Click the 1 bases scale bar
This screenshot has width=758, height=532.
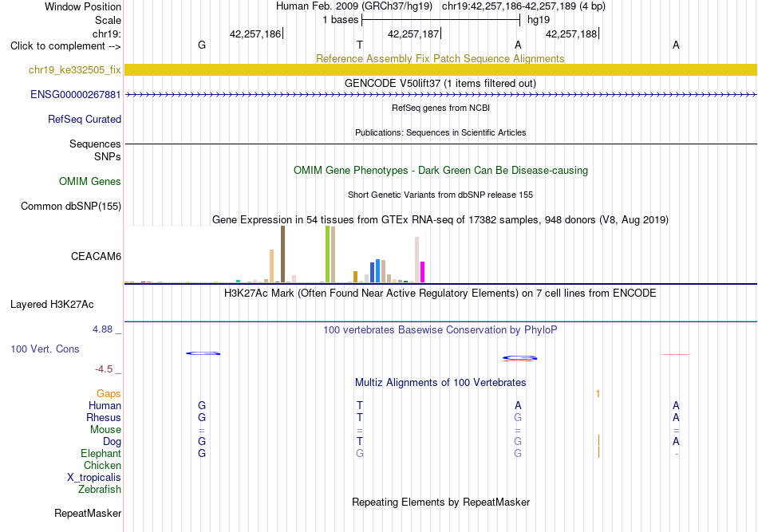point(440,20)
